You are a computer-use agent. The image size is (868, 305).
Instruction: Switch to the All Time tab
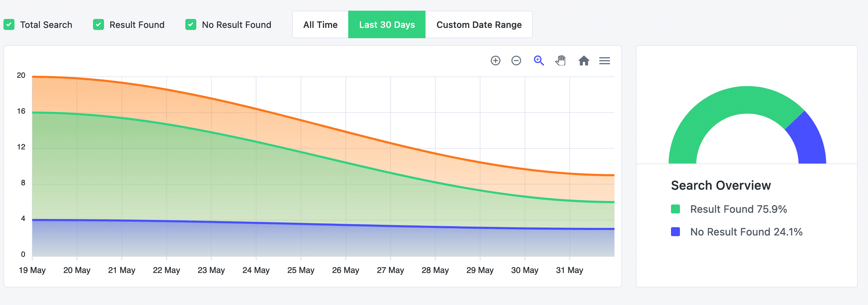pos(320,25)
